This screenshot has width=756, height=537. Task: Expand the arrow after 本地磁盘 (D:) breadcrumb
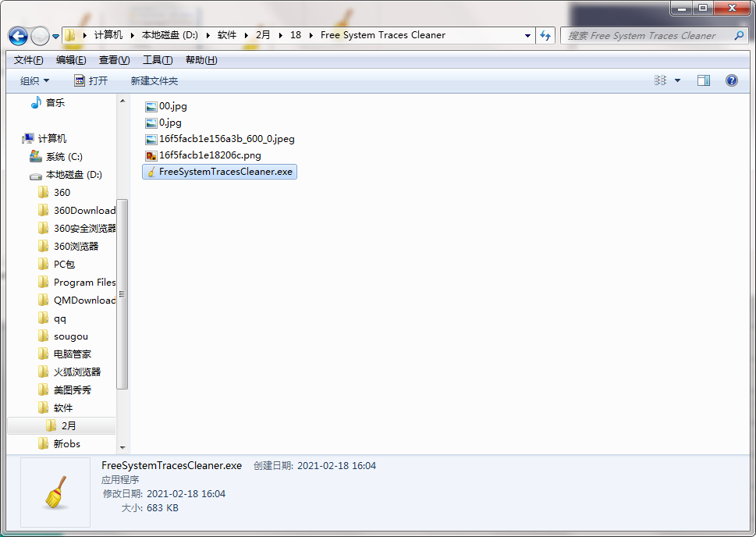pyautogui.click(x=208, y=35)
